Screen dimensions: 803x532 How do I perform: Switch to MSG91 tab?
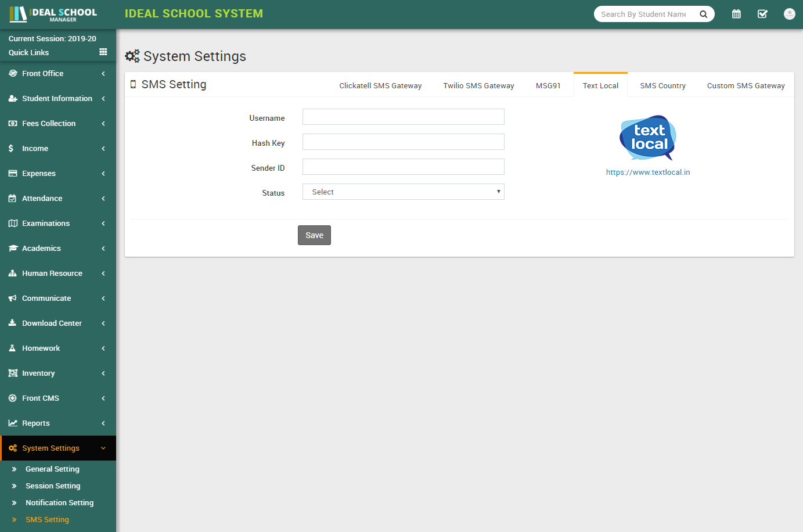tap(548, 85)
